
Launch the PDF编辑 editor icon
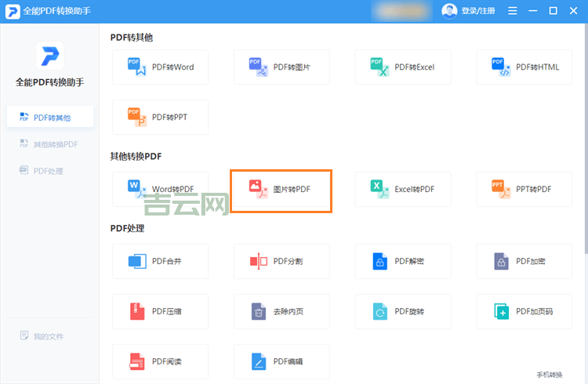click(x=259, y=361)
